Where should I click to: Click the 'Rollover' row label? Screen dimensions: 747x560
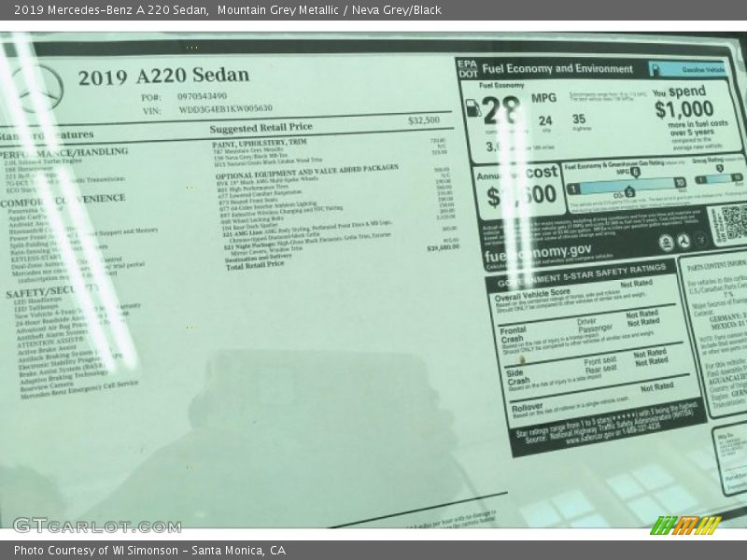click(527, 408)
